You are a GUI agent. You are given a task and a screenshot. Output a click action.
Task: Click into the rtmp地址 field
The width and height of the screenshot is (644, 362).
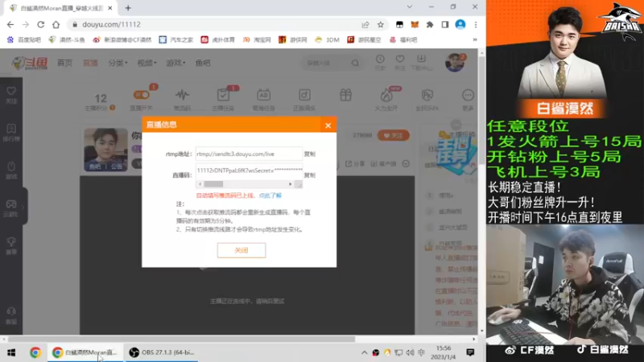[x=249, y=154]
